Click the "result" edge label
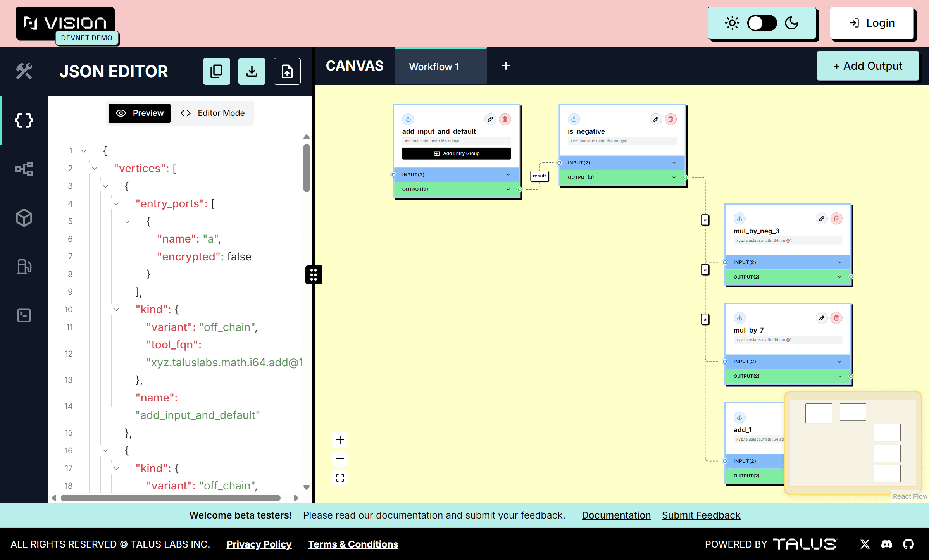 tap(539, 176)
